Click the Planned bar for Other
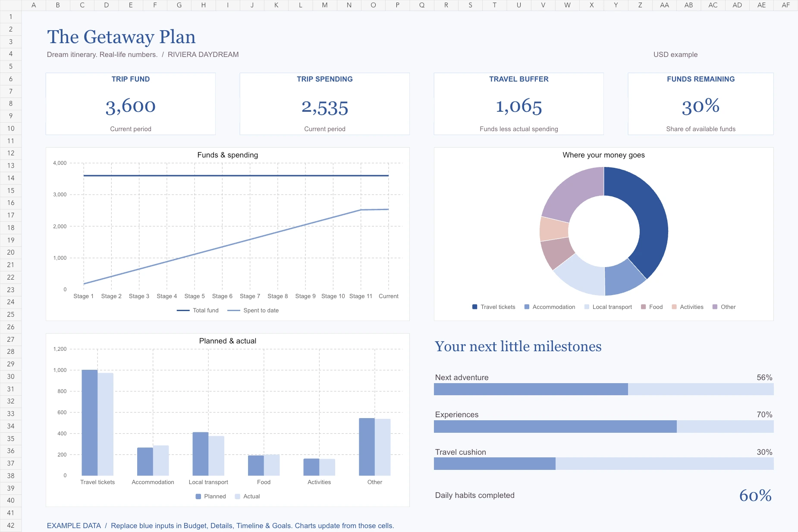The height and width of the screenshot is (532, 798). [x=367, y=447]
